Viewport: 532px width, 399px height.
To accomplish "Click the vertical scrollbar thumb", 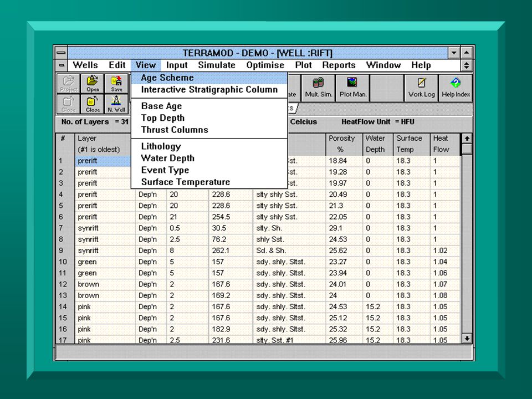I will click(467, 149).
